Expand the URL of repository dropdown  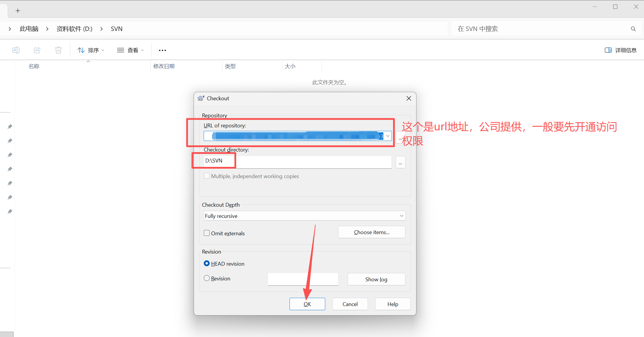pyautogui.click(x=388, y=136)
